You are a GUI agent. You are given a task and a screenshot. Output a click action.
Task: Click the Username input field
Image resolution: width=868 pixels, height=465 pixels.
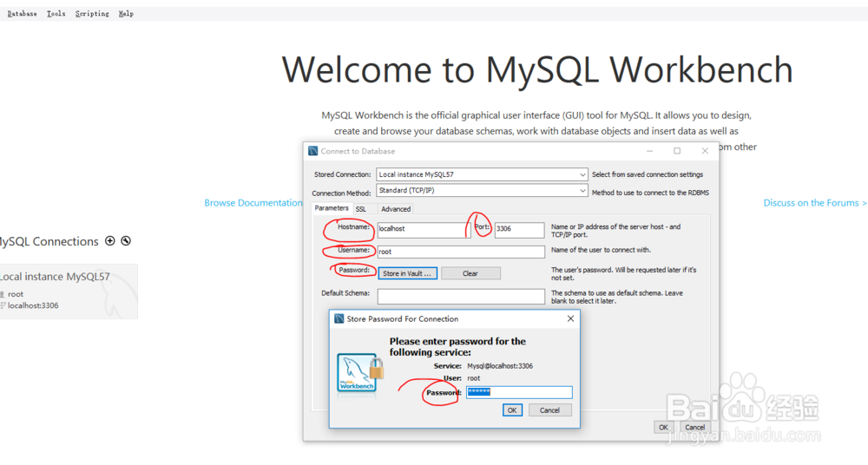coord(461,252)
